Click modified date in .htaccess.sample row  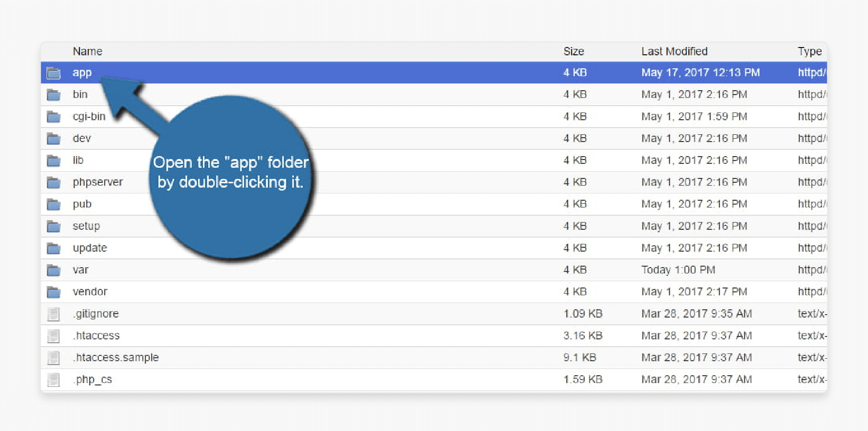pyautogui.click(x=697, y=357)
